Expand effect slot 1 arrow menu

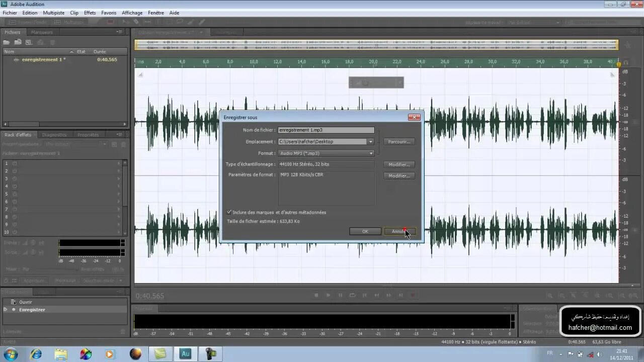(119, 163)
